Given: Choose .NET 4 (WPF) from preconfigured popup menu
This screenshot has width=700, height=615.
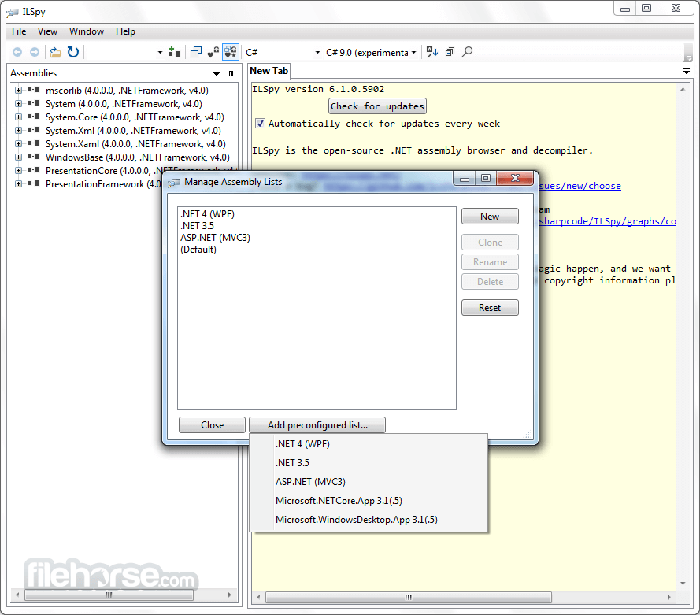Looking at the screenshot, I should (369, 444).
